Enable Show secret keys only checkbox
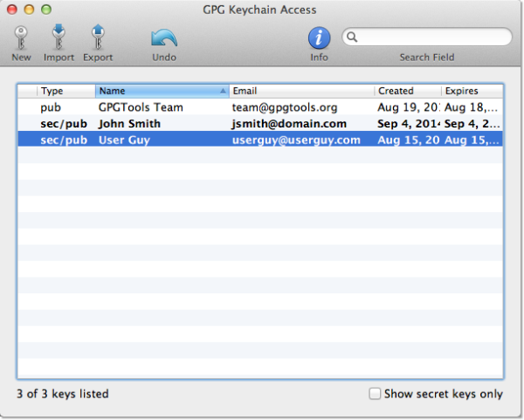The width and height of the screenshot is (524, 420). (x=375, y=393)
